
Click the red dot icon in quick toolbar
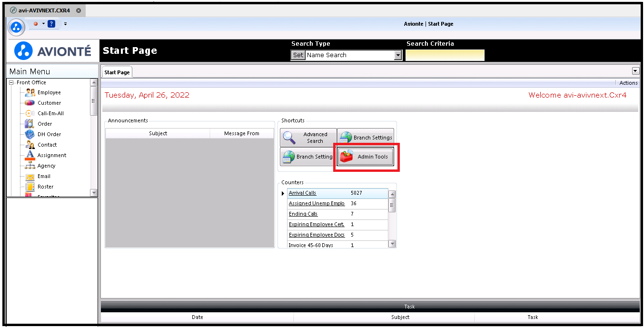(36, 24)
